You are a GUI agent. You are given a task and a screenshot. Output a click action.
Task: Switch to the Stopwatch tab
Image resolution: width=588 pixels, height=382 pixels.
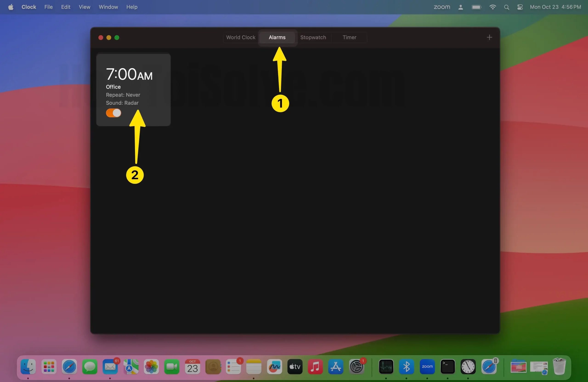click(313, 37)
